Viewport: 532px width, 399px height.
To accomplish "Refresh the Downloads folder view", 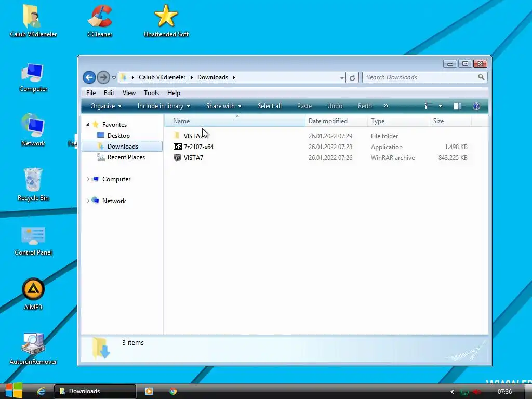I will click(352, 78).
